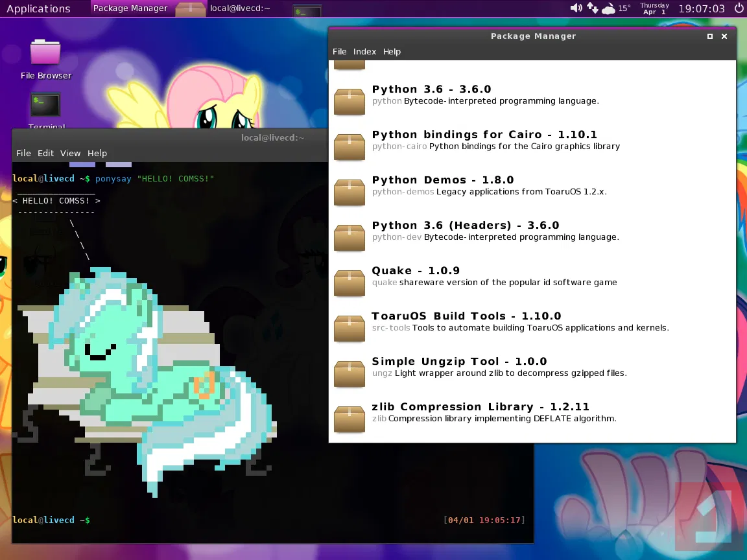Click the volume speaker icon in the panel
The image size is (747, 560).
576,8
